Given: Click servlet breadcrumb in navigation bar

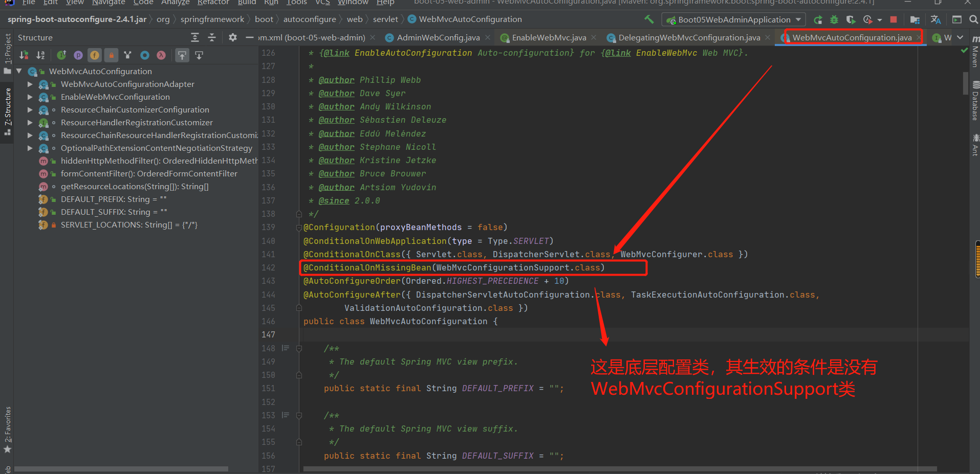Looking at the screenshot, I should (x=385, y=19).
